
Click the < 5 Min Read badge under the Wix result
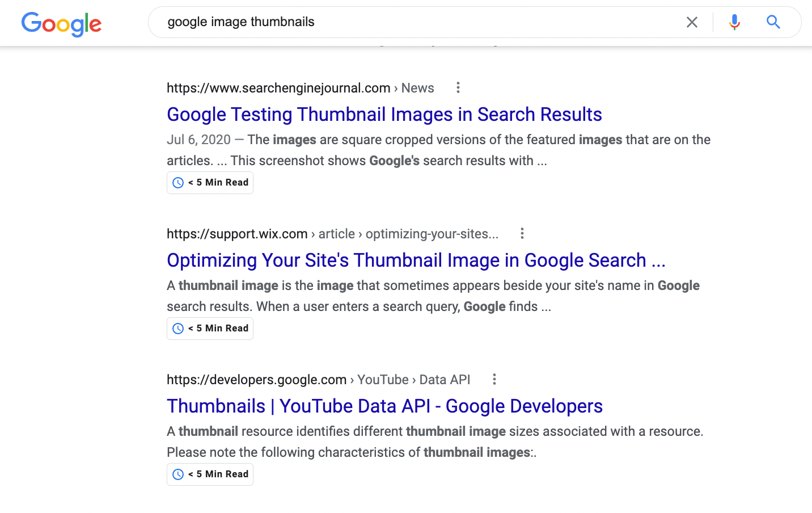210,328
